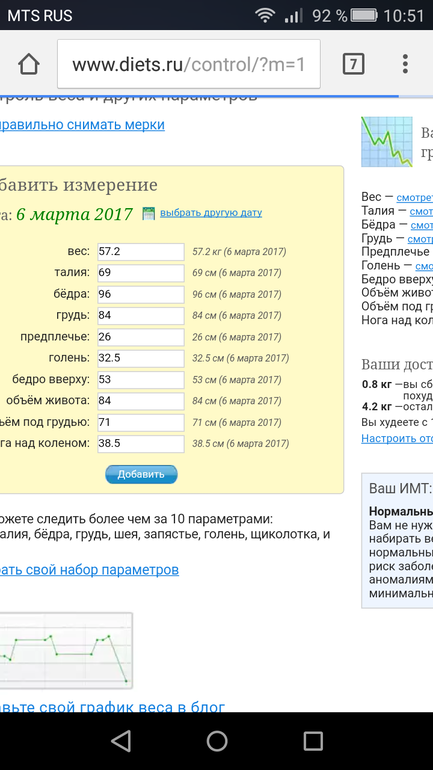Tap the calendar icon next to date
Viewport: 433px width, 770px height.
coord(148,213)
